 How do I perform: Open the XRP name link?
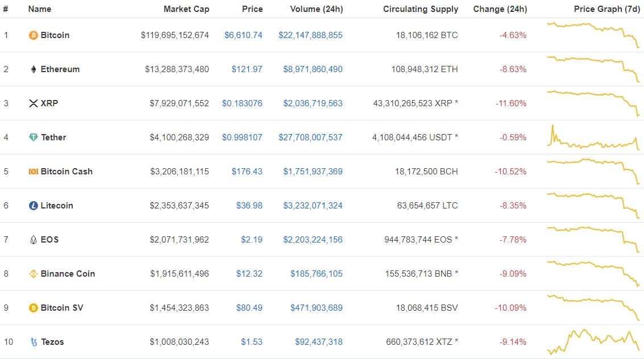click(49, 103)
